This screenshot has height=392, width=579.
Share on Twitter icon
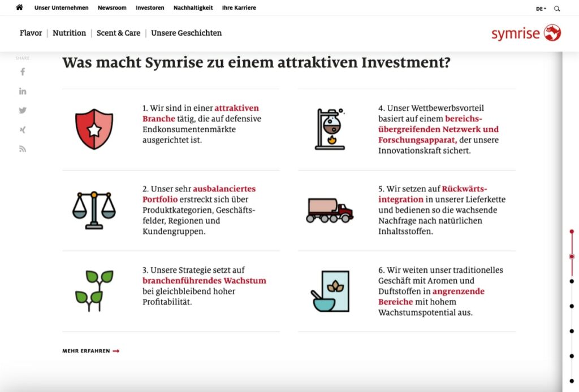point(23,110)
